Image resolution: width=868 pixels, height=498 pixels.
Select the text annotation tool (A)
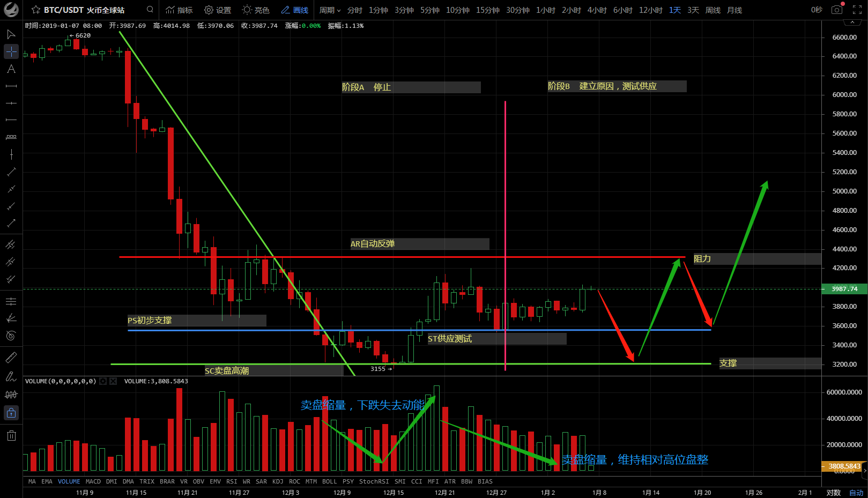tap(11, 69)
